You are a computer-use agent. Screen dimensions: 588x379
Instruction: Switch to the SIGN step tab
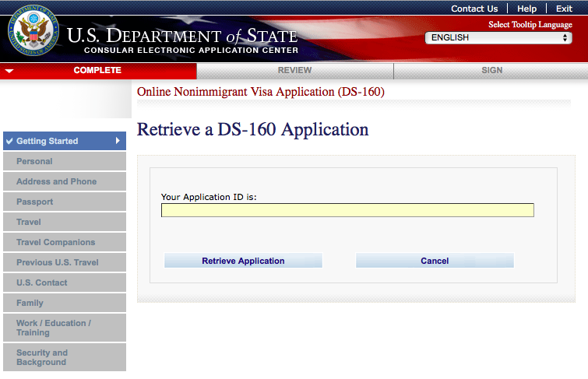click(x=491, y=71)
